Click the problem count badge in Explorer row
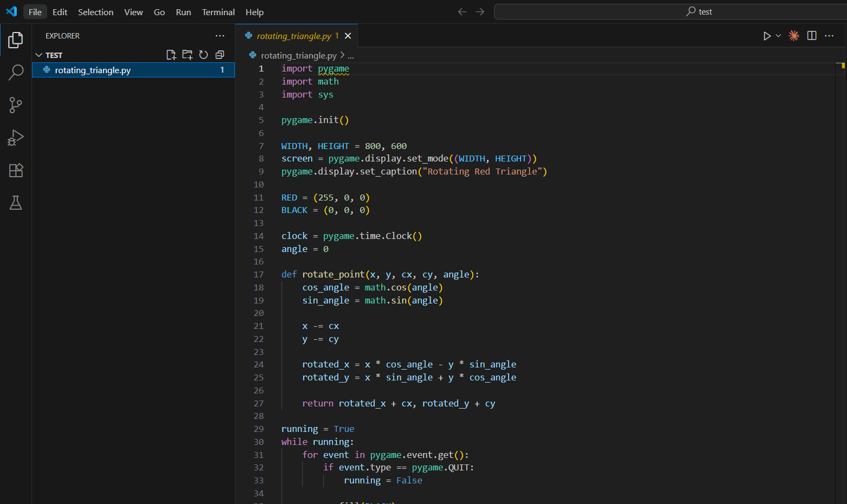 pos(222,70)
